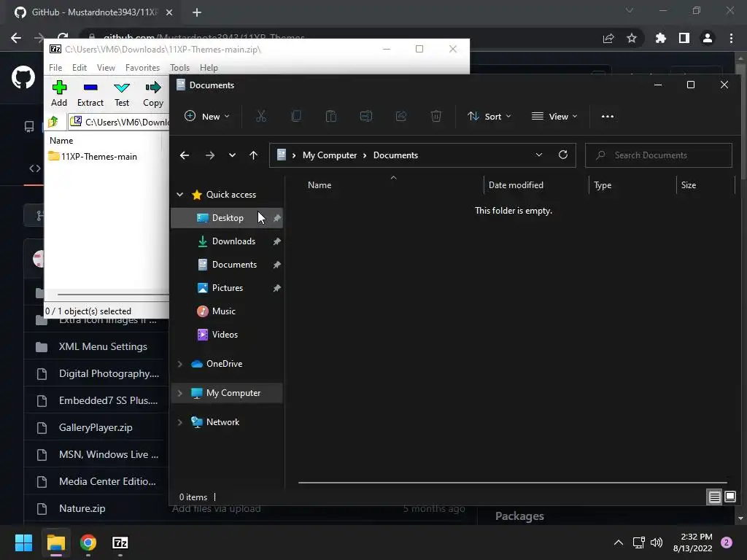The height and width of the screenshot is (560, 747).
Task: Open Chrome profile icon
Action: [x=708, y=38]
